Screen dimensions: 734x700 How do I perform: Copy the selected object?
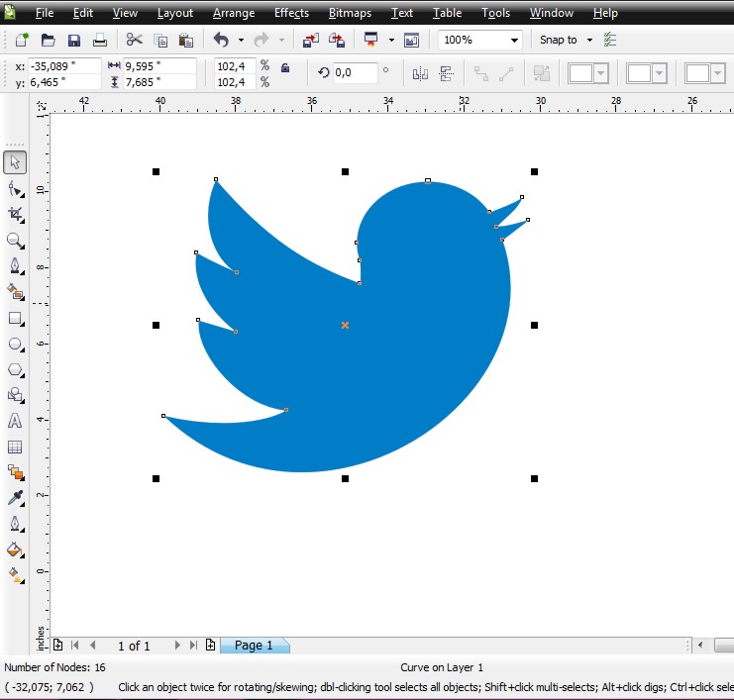click(160, 41)
